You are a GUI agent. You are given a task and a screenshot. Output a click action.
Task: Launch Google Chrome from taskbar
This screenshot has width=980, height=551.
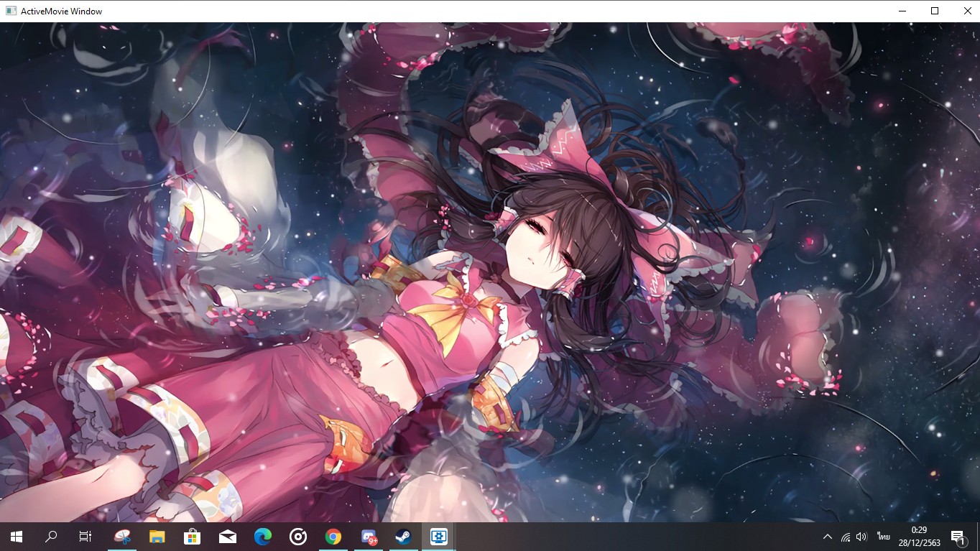tap(333, 537)
